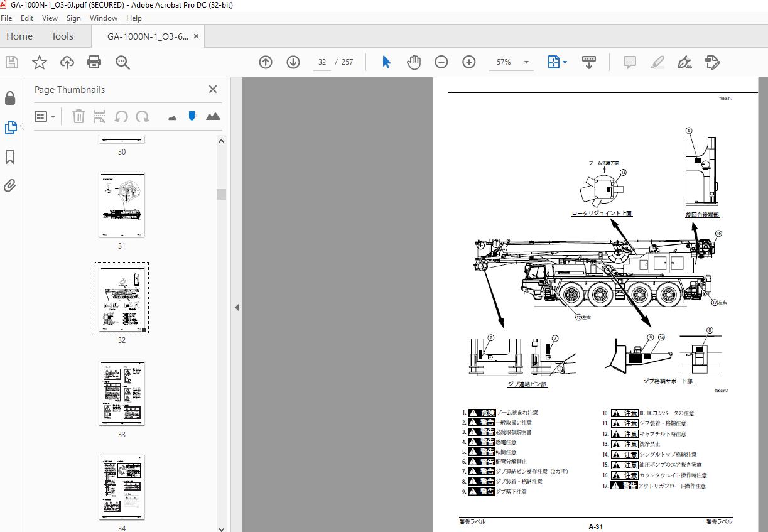Collapse the navigation pane arrow

237,307
